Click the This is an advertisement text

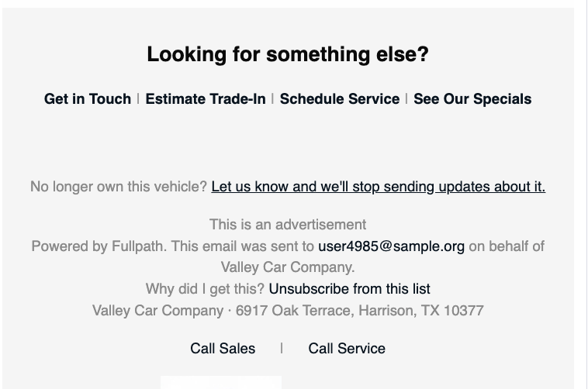tap(288, 225)
